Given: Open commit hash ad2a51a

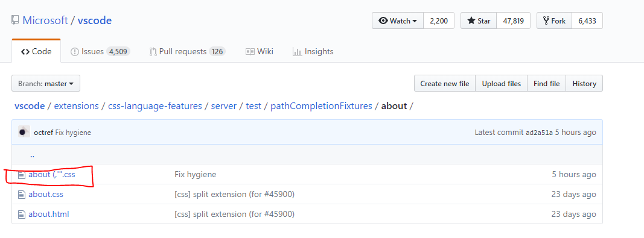Looking at the screenshot, I should pos(539,133).
